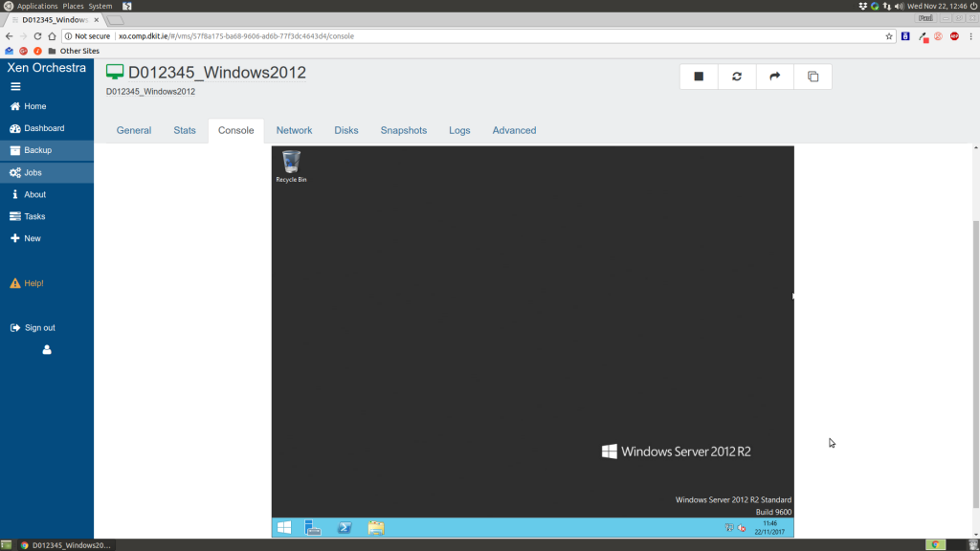Open the orange music bookmark icon

(x=37, y=51)
